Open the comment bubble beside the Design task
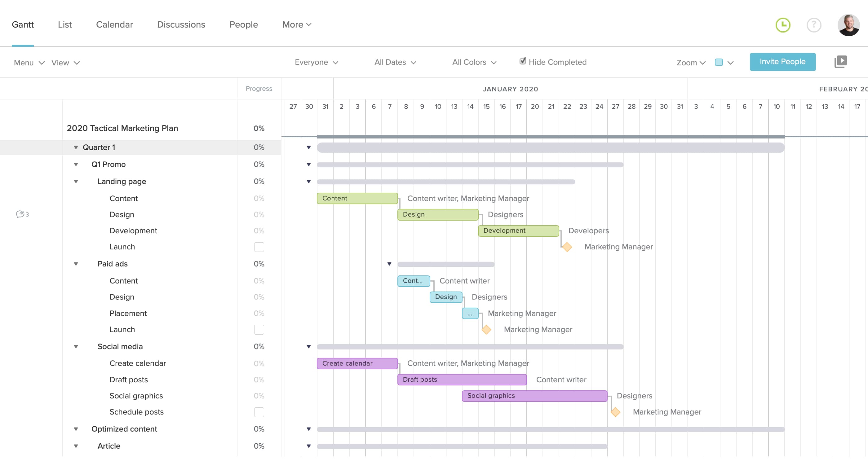Image resolution: width=868 pixels, height=461 pixels. (x=21, y=214)
